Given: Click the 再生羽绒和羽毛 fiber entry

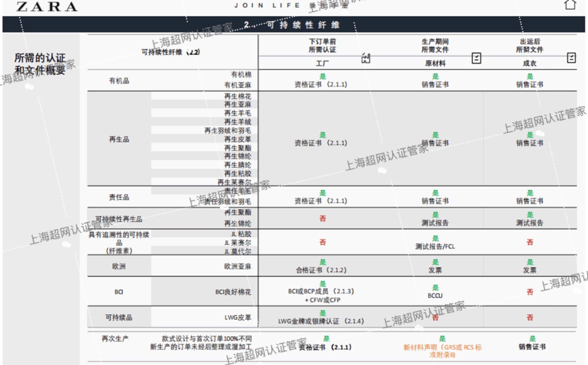Looking at the screenshot, I should [228, 131].
